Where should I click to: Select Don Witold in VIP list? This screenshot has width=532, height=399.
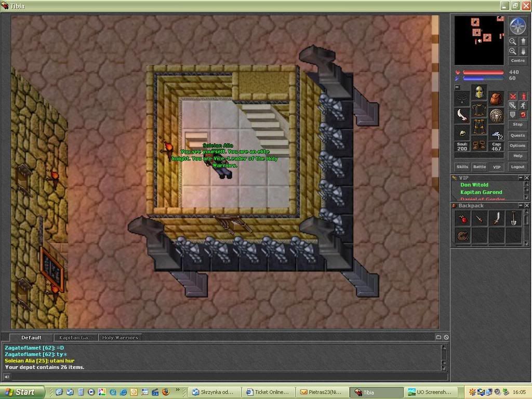[474, 185]
